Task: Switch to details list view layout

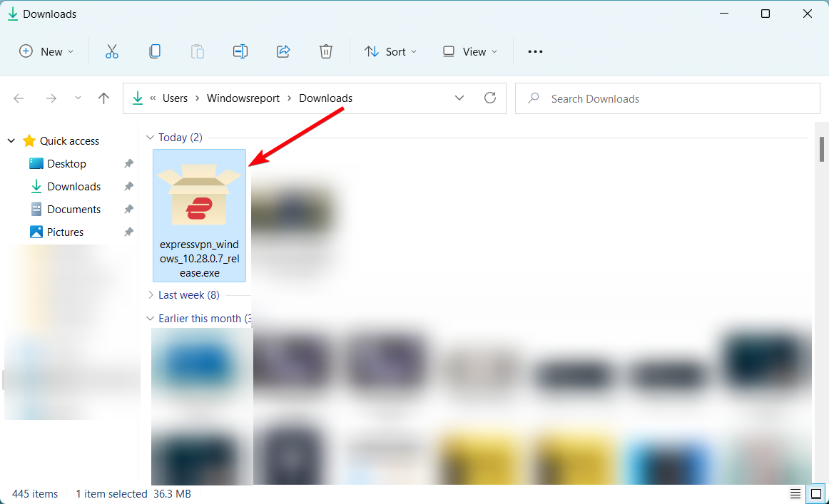Action: (795, 493)
